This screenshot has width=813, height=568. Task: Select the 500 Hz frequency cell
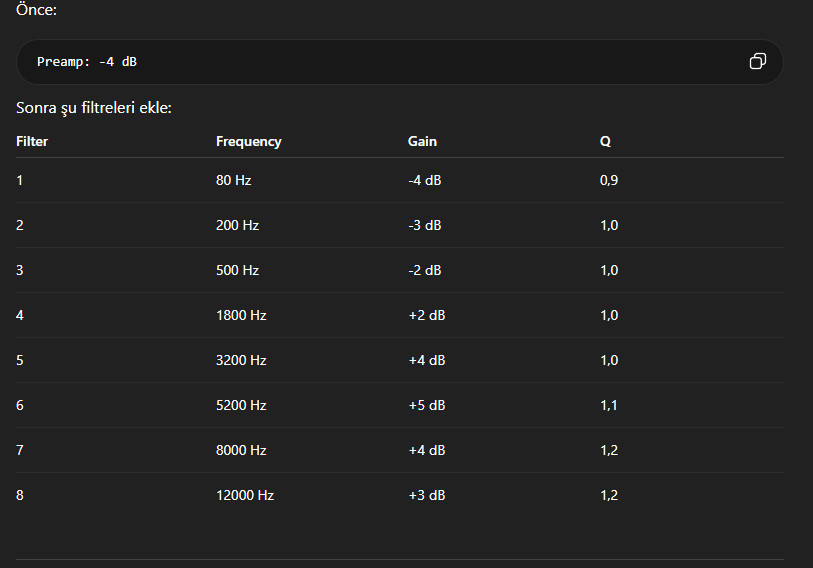pos(237,270)
